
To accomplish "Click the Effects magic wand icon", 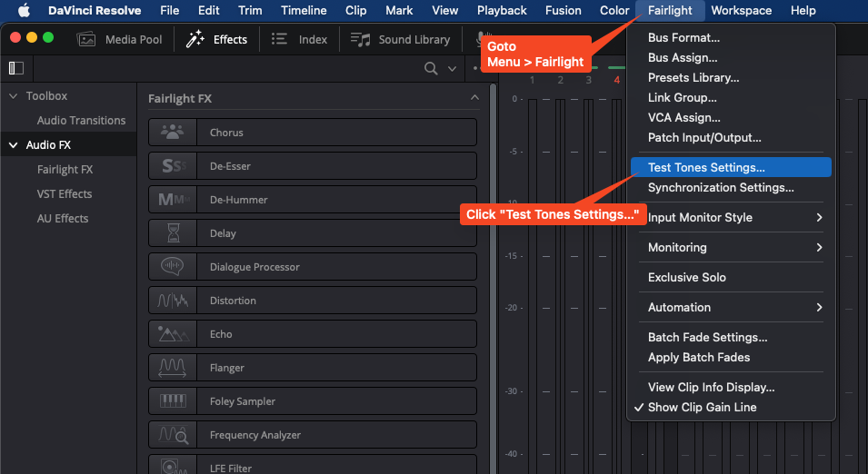I will pos(195,39).
